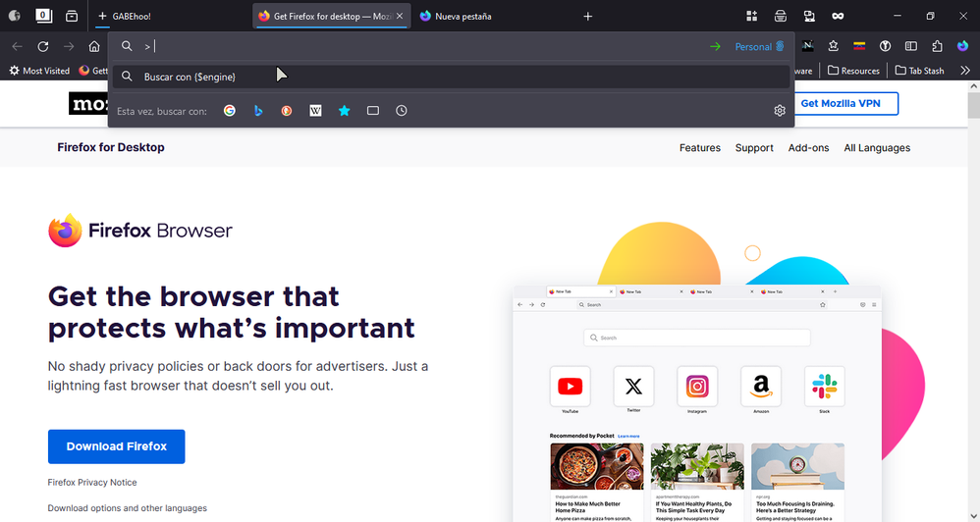Open the round key-shaped extension icon
The width and height of the screenshot is (980, 522).
pyautogui.click(x=885, y=45)
